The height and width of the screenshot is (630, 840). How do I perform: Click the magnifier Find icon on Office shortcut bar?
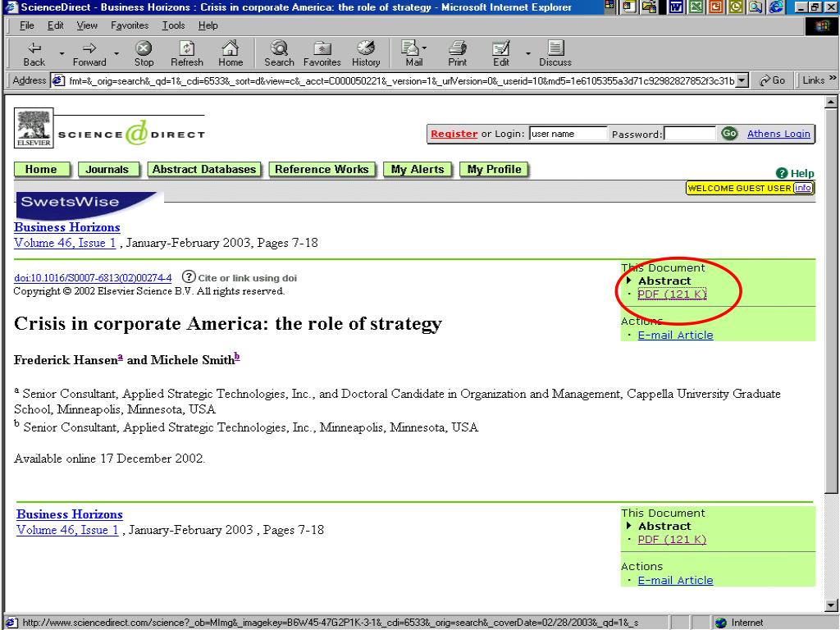[x=756, y=7]
